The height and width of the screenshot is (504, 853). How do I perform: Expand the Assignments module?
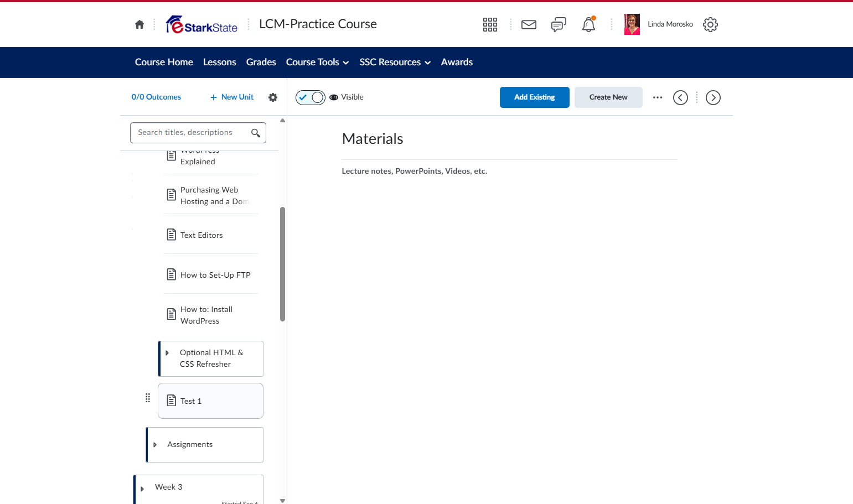(x=155, y=445)
